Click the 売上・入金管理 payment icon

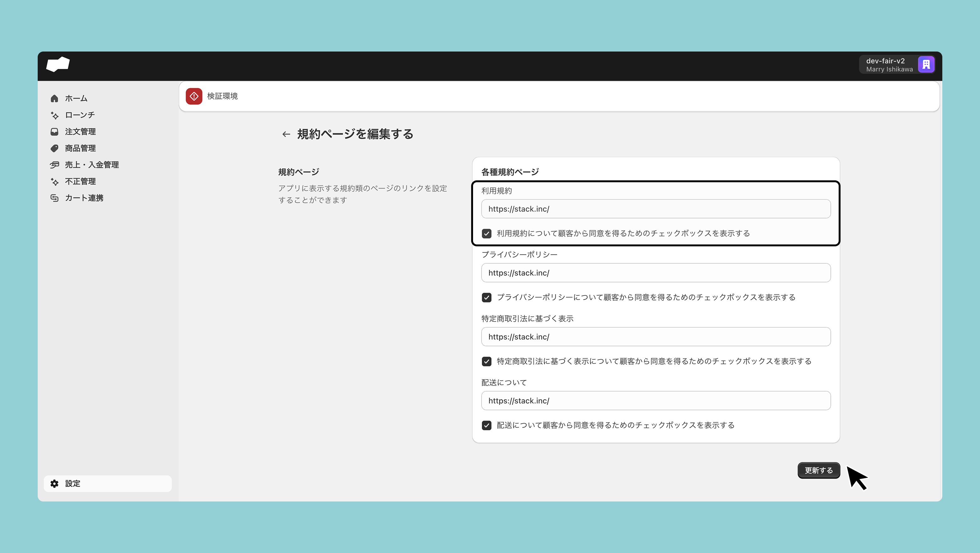tap(54, 165)
